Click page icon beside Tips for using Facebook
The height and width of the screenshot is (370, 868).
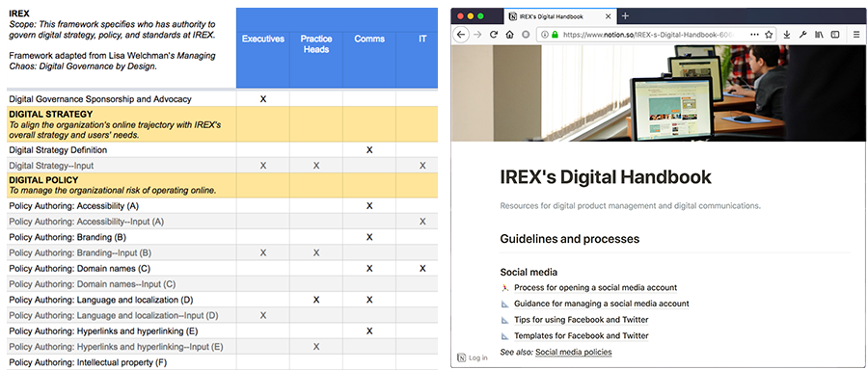click(504, 320)
